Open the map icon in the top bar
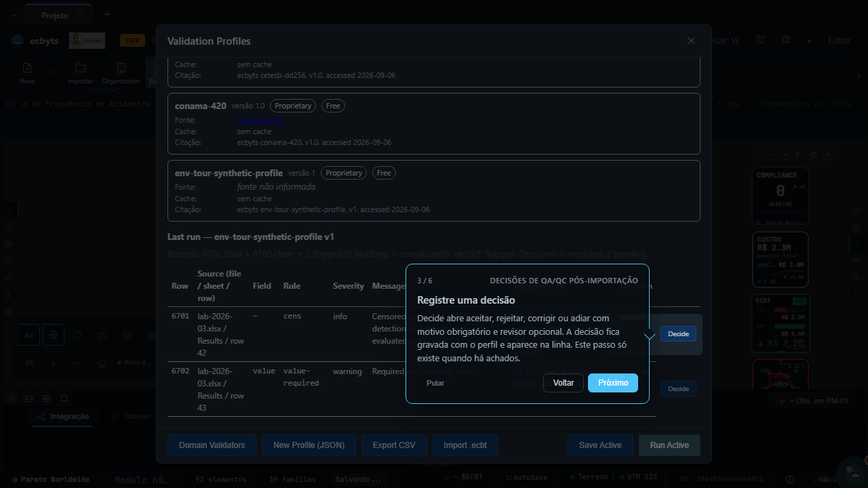Image resolution: width=868 pixels, height=488 pixels. point(760,41)
